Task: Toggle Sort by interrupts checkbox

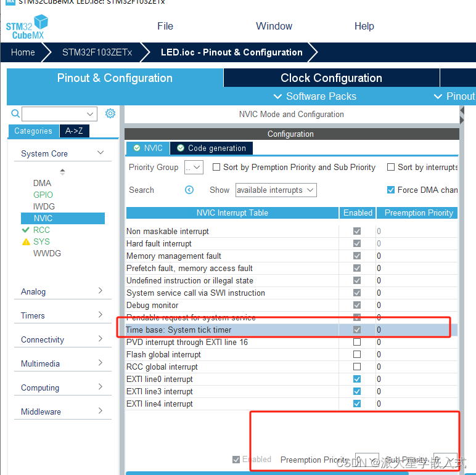Action: 391,167
